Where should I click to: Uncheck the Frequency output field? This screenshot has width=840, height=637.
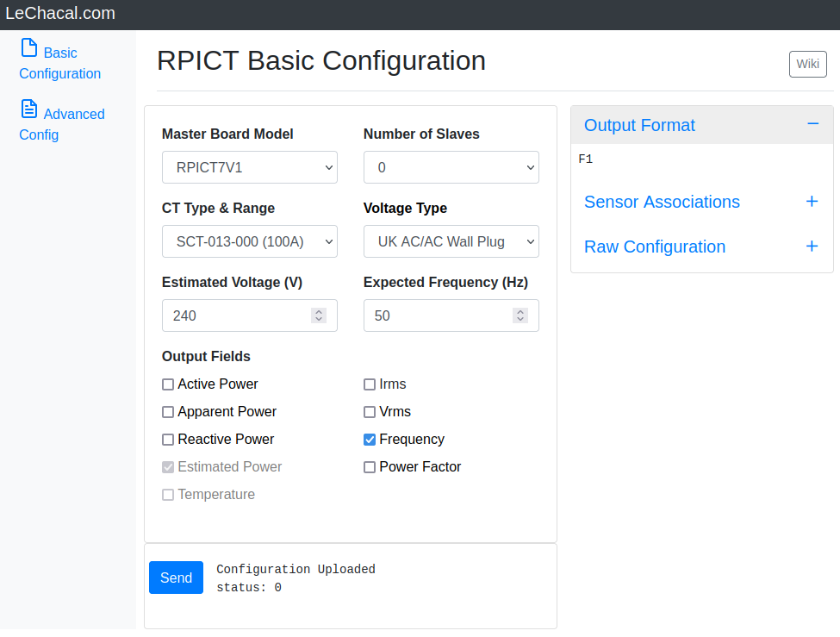[369, 440]
